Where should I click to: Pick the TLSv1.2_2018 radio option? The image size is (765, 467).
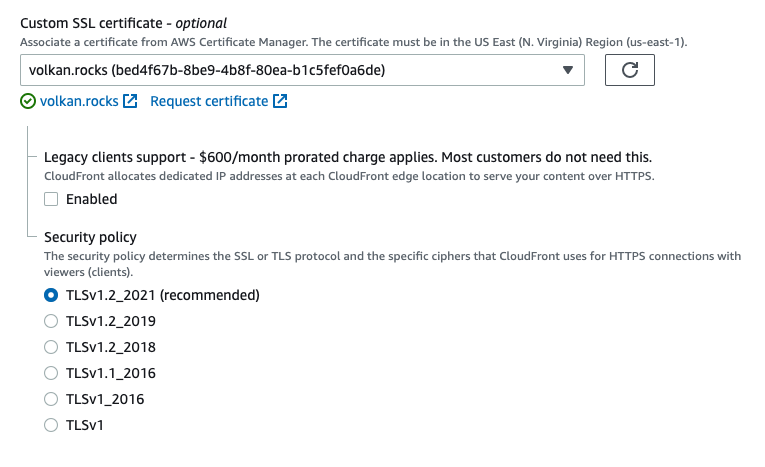tap(51, 347)
